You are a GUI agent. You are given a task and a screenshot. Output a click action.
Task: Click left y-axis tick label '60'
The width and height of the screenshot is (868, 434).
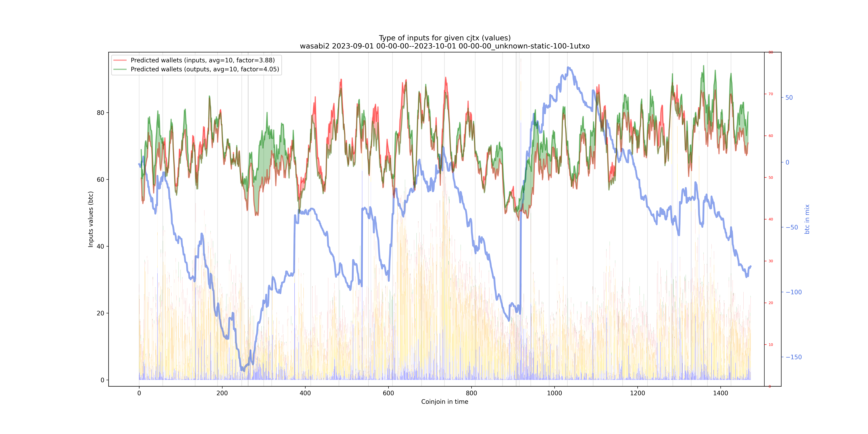pos(100,180)
